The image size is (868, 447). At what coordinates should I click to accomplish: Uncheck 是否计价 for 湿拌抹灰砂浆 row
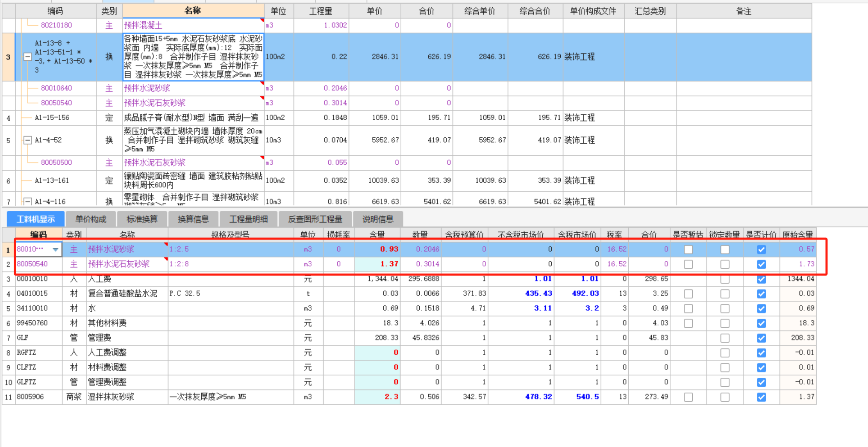(x=762, y=397)
